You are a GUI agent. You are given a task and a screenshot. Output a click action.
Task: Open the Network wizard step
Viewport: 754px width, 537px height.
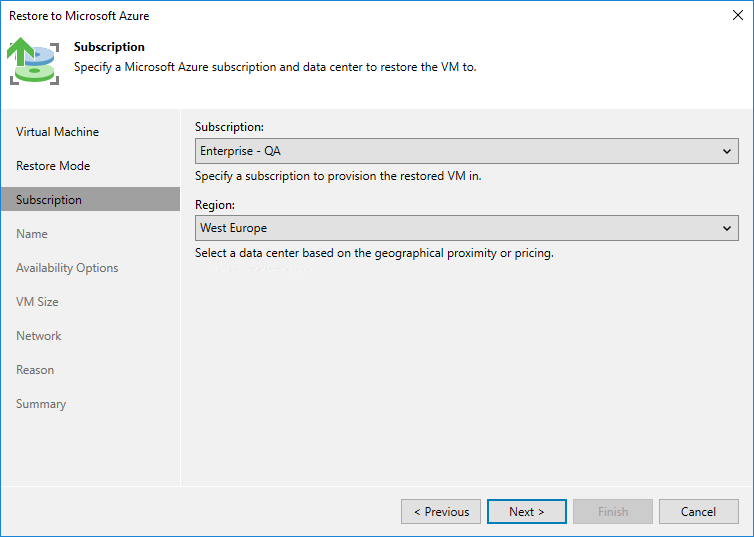[x=39, y=336]
